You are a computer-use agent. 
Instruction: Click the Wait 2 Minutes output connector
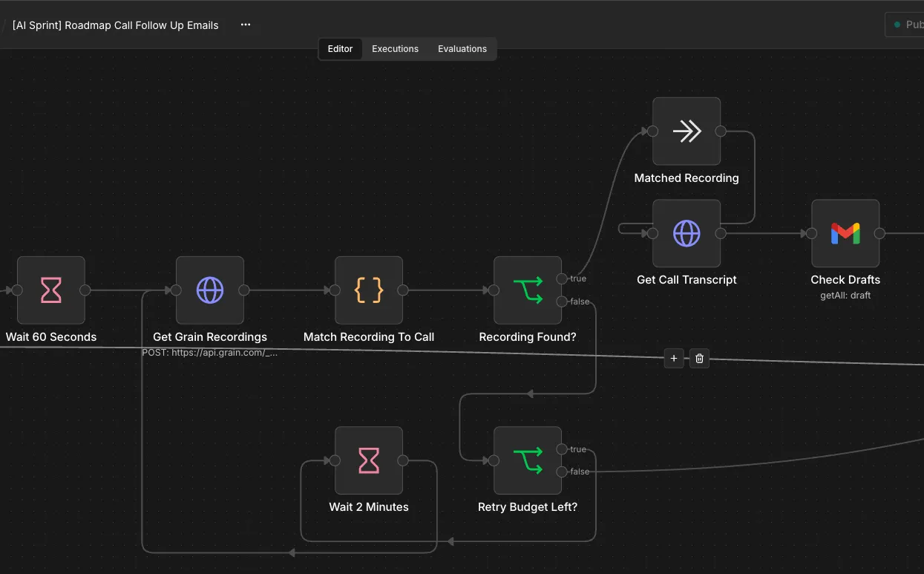point(403,460)
